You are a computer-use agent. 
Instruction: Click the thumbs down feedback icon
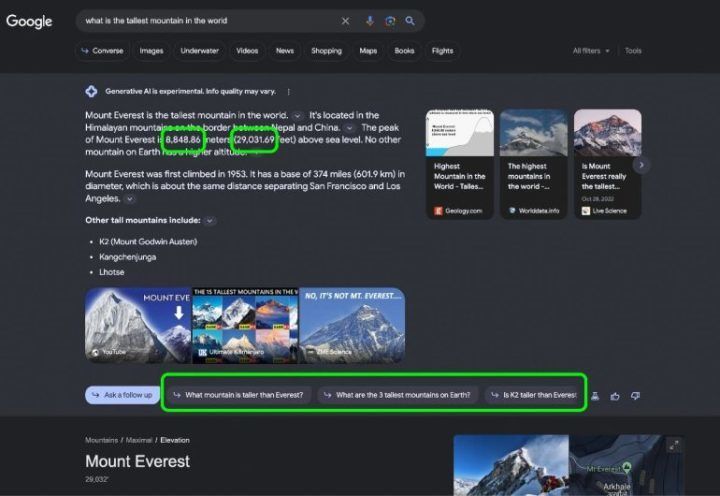pos(635,395)
